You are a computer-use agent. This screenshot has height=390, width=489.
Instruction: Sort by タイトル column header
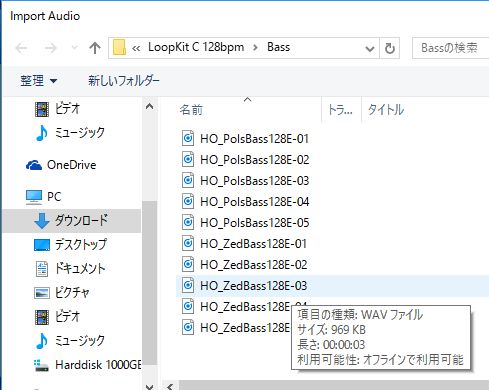click(x=386, y=110)
